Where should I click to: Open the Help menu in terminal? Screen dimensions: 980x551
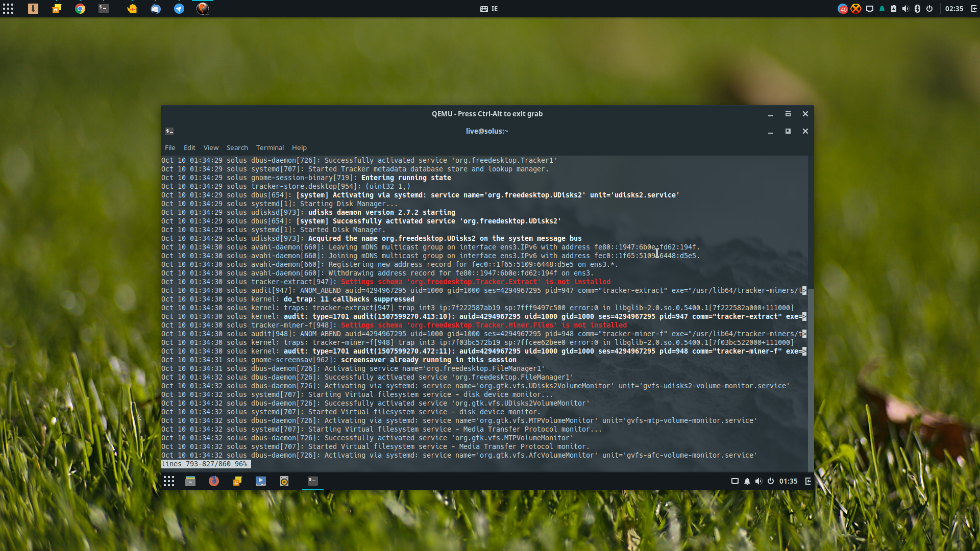tap(299, 147)
